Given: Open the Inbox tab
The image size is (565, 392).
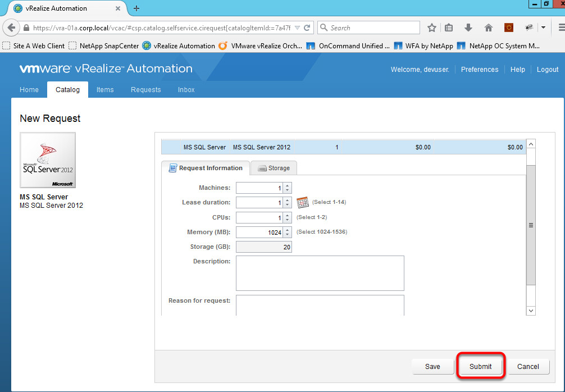Looking at the screenshot, I should 186,90.
